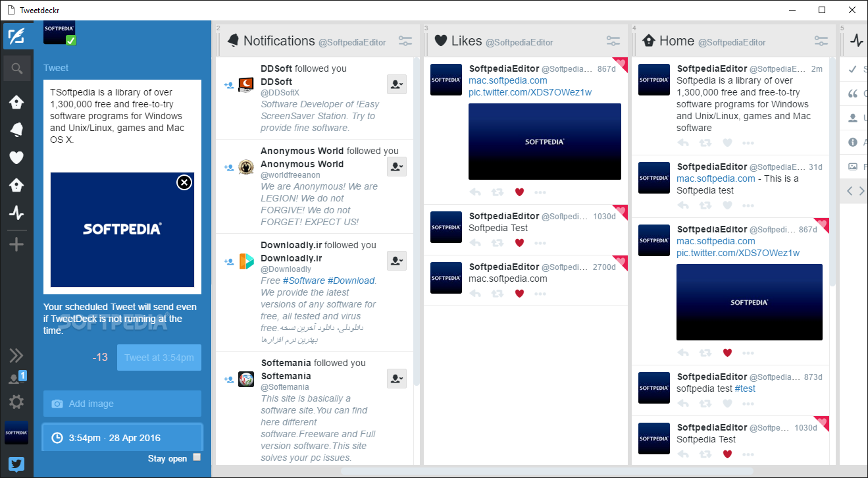Open the settings gear icon
The image size is (868, 478).
click(x=16, y=402)
